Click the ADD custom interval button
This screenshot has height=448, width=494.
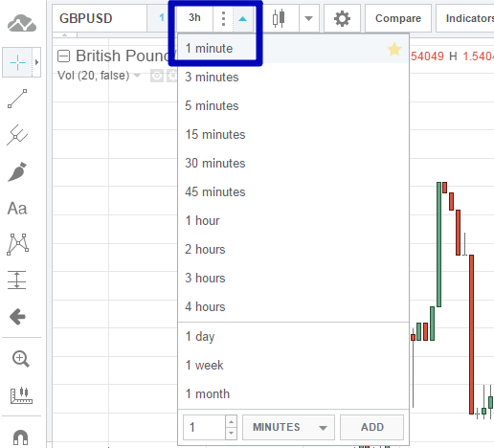(372, 427)
